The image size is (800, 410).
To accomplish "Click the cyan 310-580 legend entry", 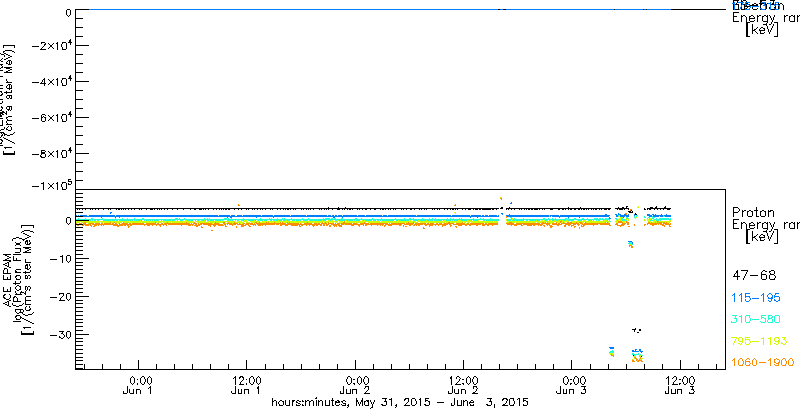I will coord(756,320).
